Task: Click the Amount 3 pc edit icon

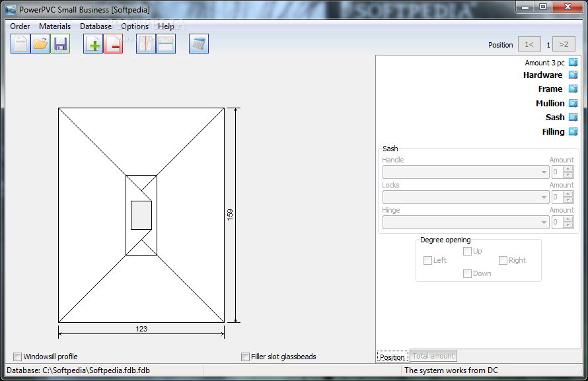Action: pos(573,62)
